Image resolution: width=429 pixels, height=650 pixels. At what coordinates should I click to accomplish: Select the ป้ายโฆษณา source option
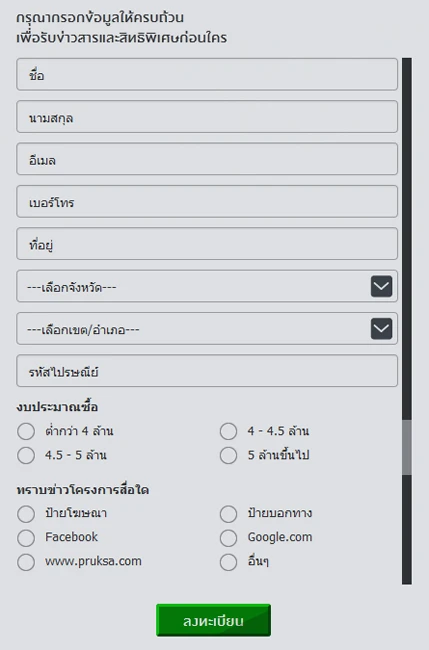coord(26,514)
